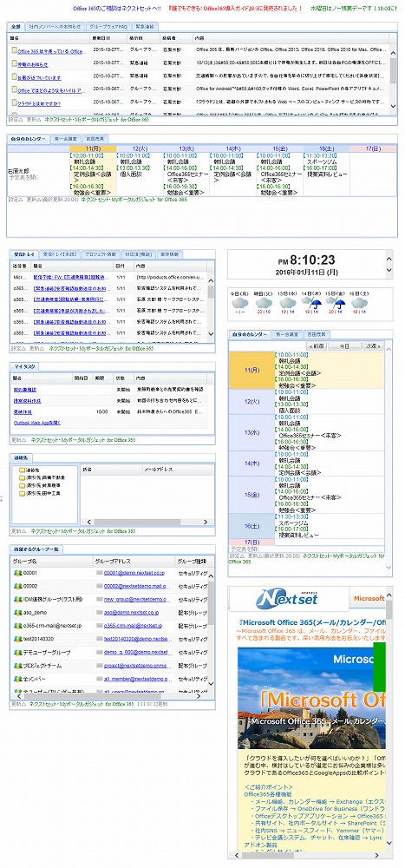Screen dimensions: 405x868
Task: Select 第一会議室 tab in the wide calendar
Action: click(65, 138)
